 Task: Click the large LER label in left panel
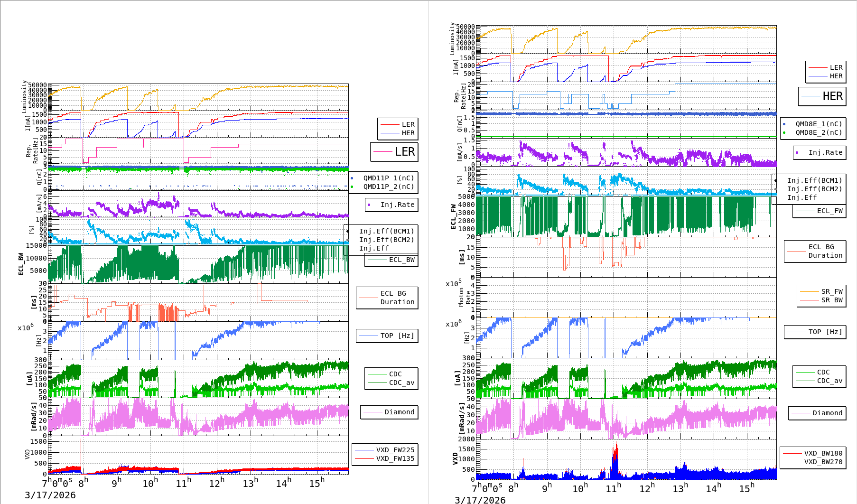[x=394, y=152]
